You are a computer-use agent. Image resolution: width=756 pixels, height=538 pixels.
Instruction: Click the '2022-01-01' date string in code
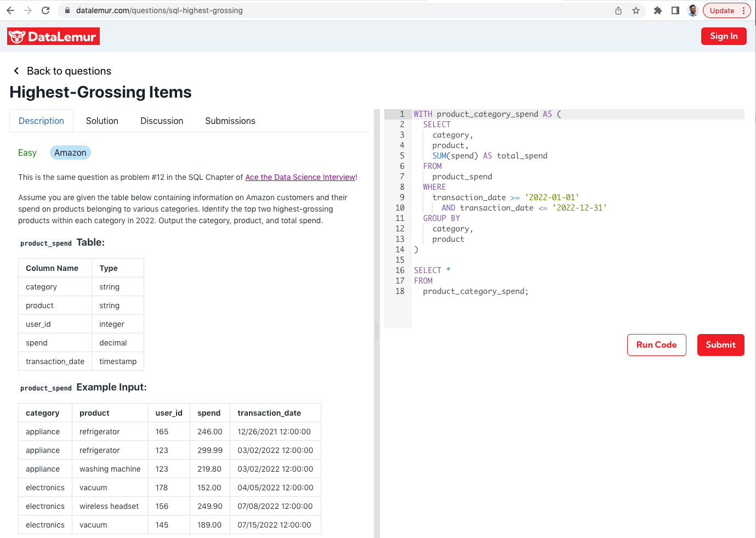(552, 197)
